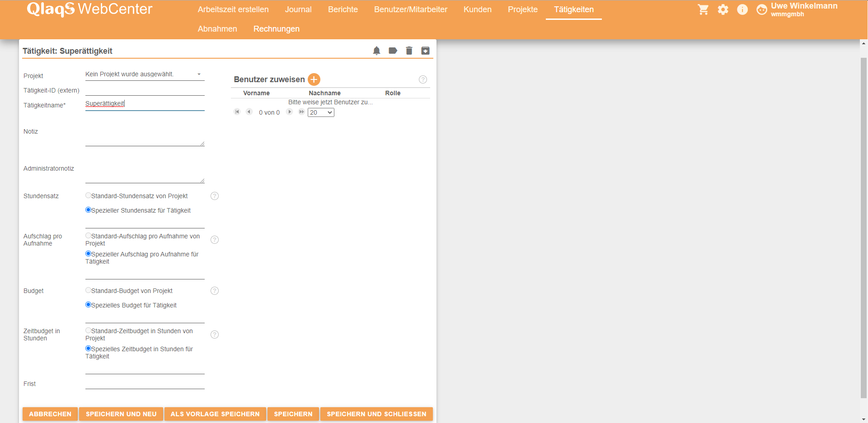The height and width of the screenshot is (423, 868).
Task: Go to previous page of user table
Action: click(x=249, y=112)
